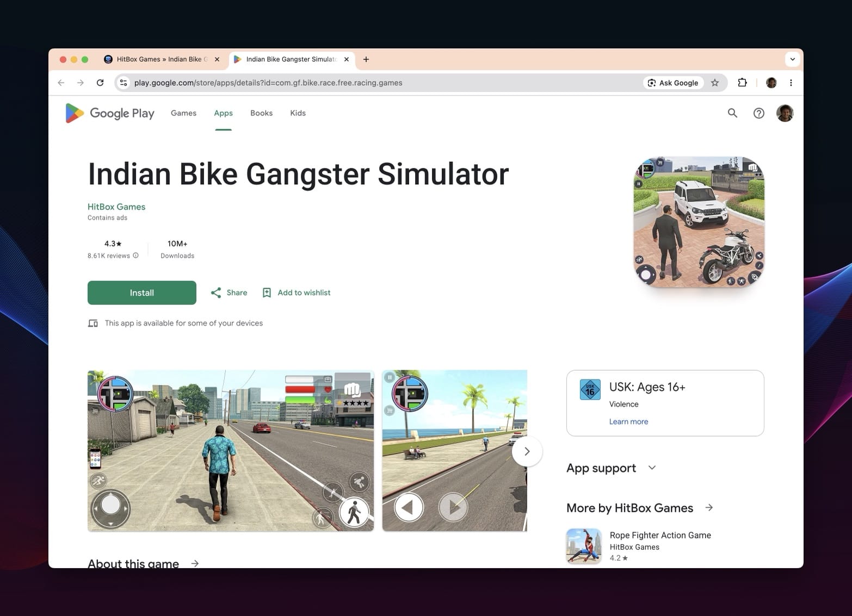Bookmark this page with the star icon

click(x=715, y=83)
